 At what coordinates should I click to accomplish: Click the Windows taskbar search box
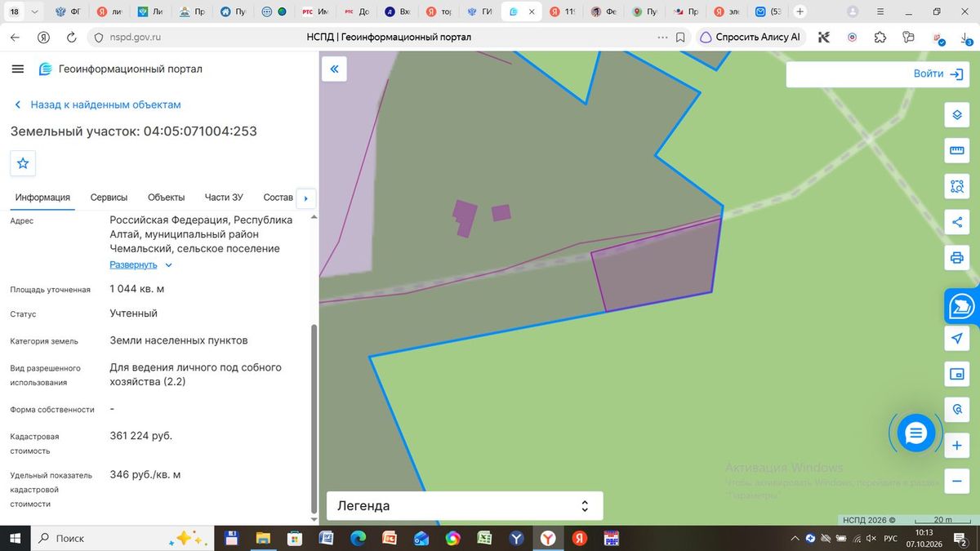[x=122, y=539]
